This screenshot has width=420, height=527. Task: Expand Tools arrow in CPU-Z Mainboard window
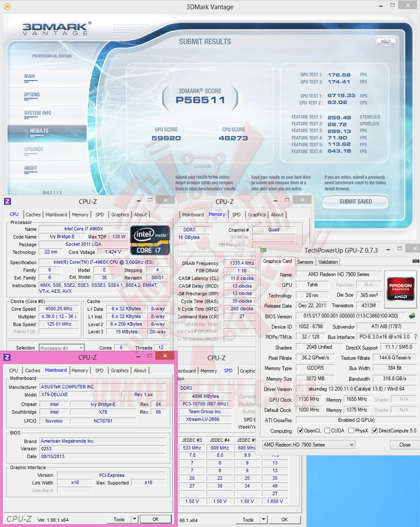[135, 519]
